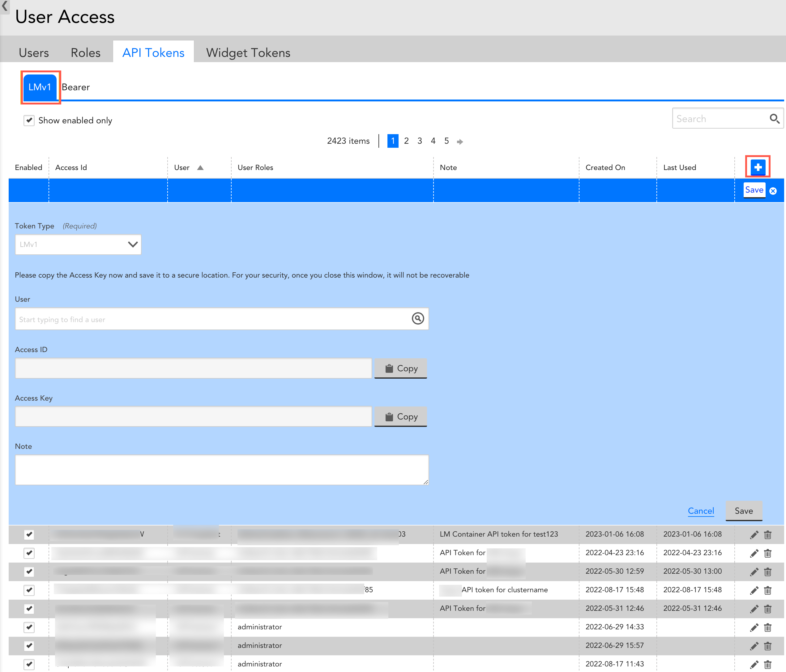Click the user search icon in User field
The width and height of the screenshot is (786, 672).
point(419,319)
